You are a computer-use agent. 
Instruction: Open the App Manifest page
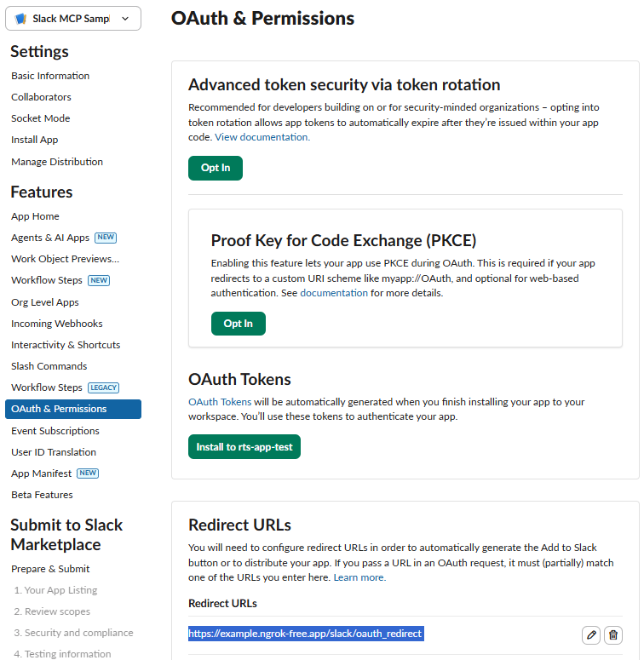point(43,473)
